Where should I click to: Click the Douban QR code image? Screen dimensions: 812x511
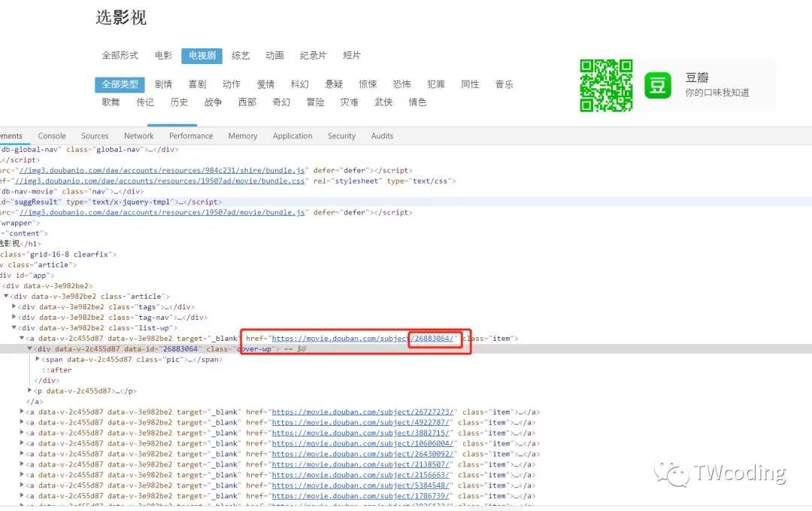(607, 86)
